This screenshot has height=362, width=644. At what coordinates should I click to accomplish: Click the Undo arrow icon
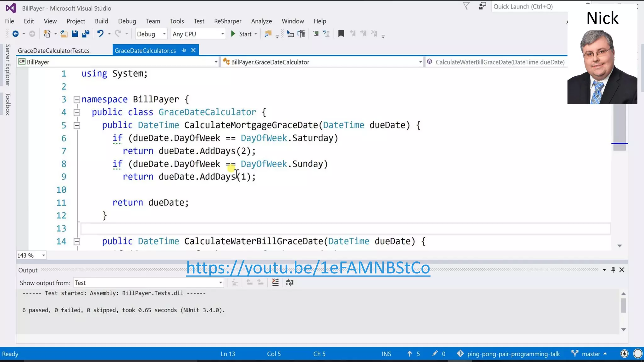pos(100,34)
